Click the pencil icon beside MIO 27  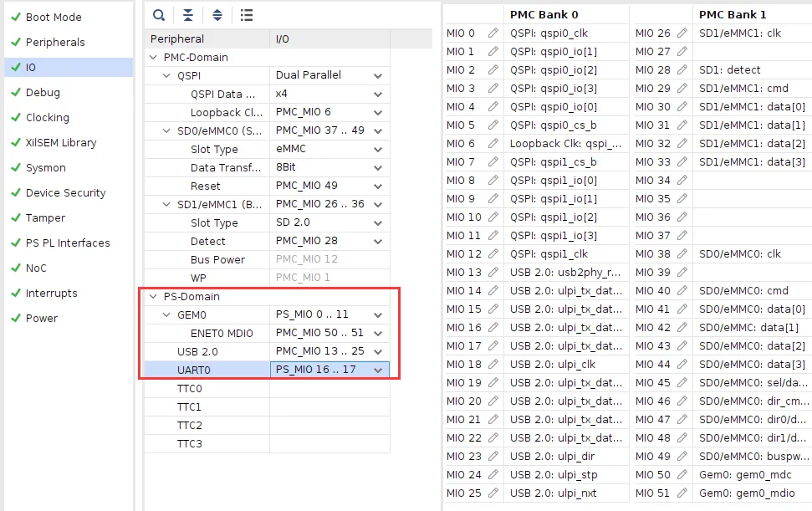pos(682,52)
